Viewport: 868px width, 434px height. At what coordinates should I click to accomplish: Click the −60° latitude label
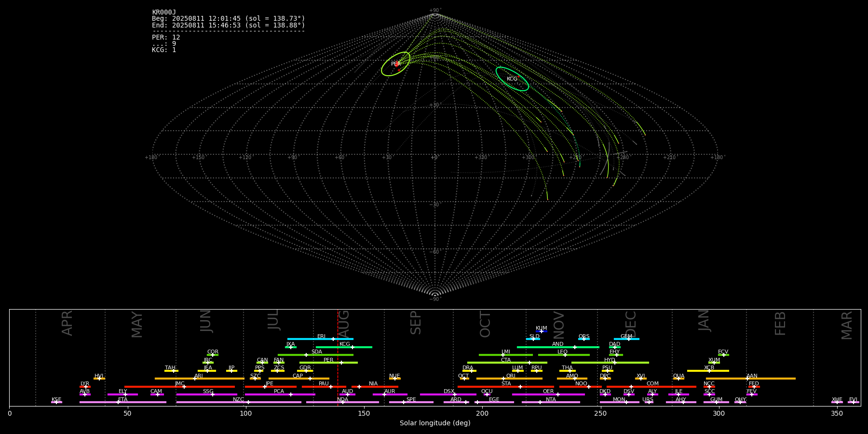coord(435,252)
